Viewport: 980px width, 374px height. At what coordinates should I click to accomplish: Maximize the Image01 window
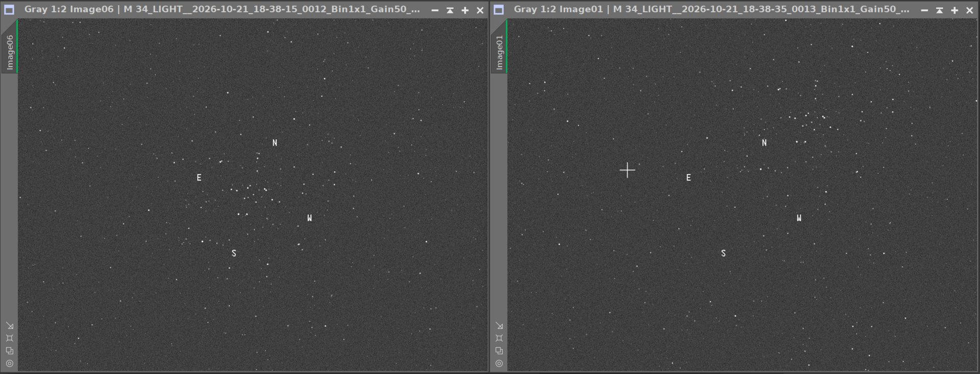coord(954,10)
